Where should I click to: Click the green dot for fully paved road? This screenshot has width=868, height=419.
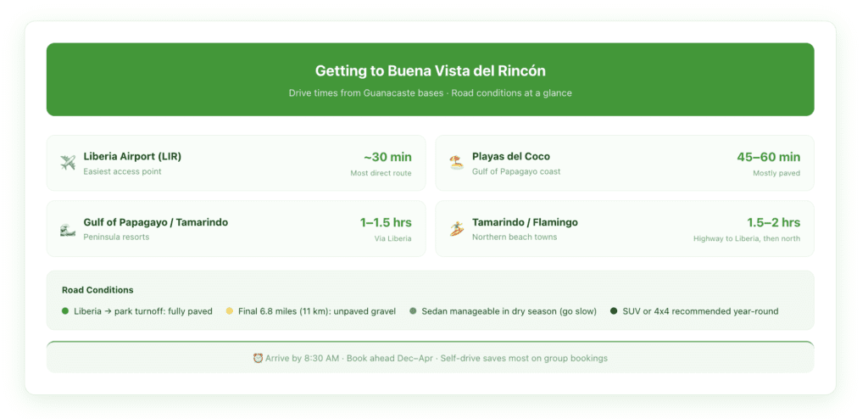[65, 311]
